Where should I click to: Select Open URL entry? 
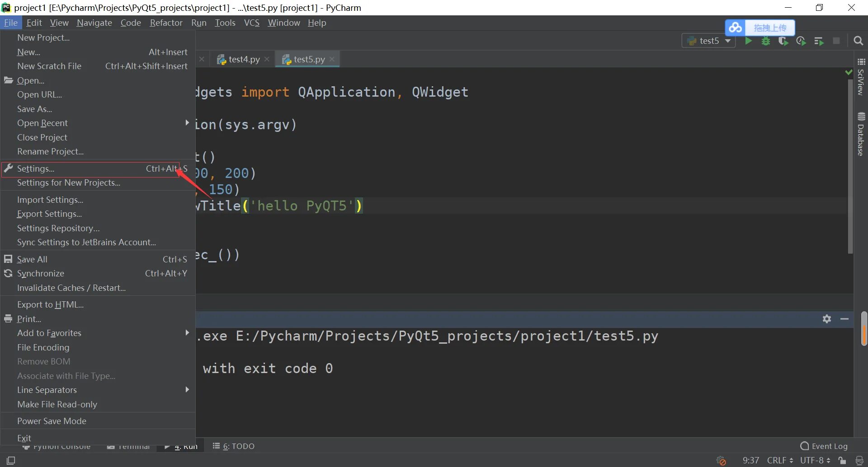(x=98, y=94)
